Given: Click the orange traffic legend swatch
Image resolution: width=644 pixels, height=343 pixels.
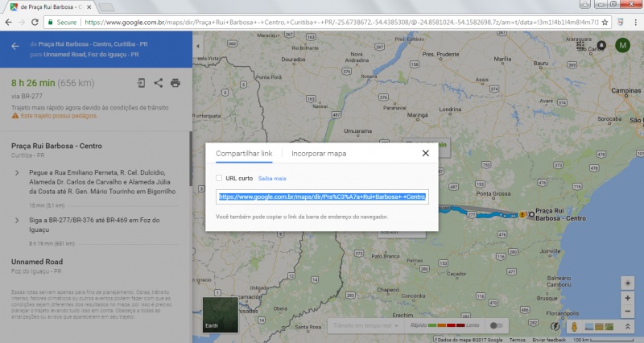Looking at the screenshot, I should [x=441, y=325].
